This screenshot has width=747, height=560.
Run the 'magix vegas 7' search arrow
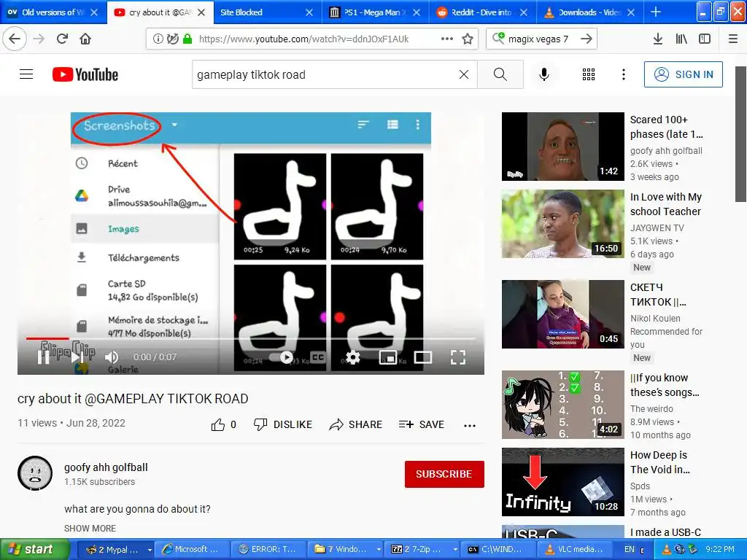[587, 39]
